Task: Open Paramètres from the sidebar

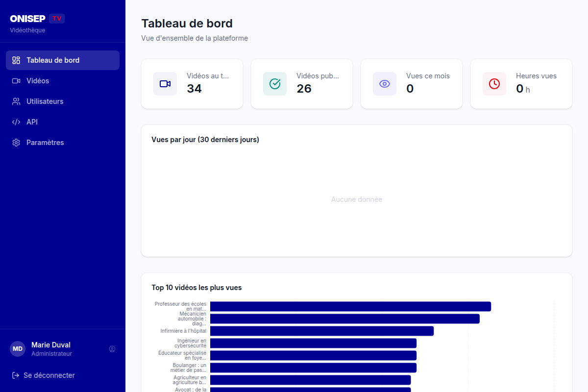Action: [x=63, y=143]
